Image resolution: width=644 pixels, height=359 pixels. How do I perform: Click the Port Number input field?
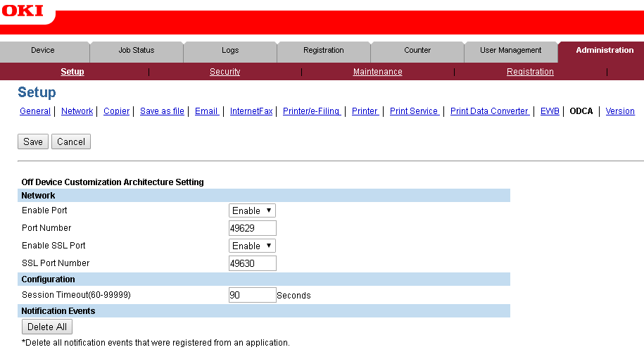[x=253, y=228]
